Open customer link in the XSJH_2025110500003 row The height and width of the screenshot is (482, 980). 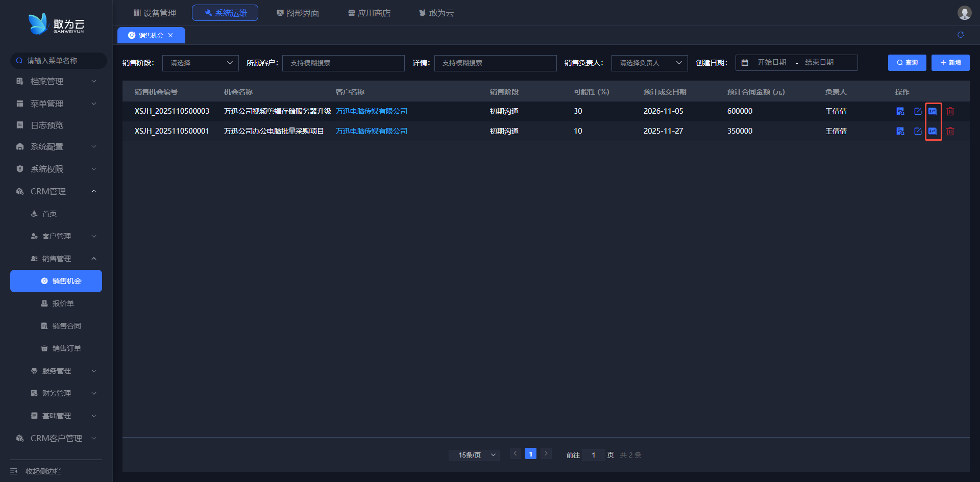[371, 111]
